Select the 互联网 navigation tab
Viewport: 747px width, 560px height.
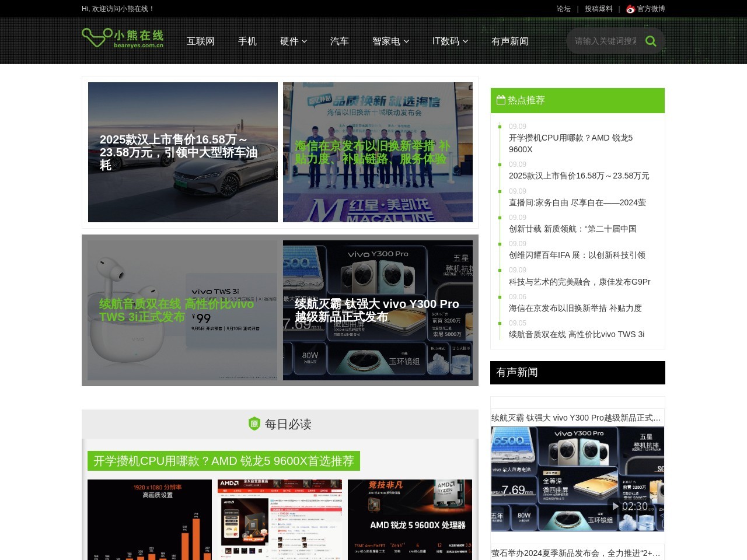click(x=200, y=41)
